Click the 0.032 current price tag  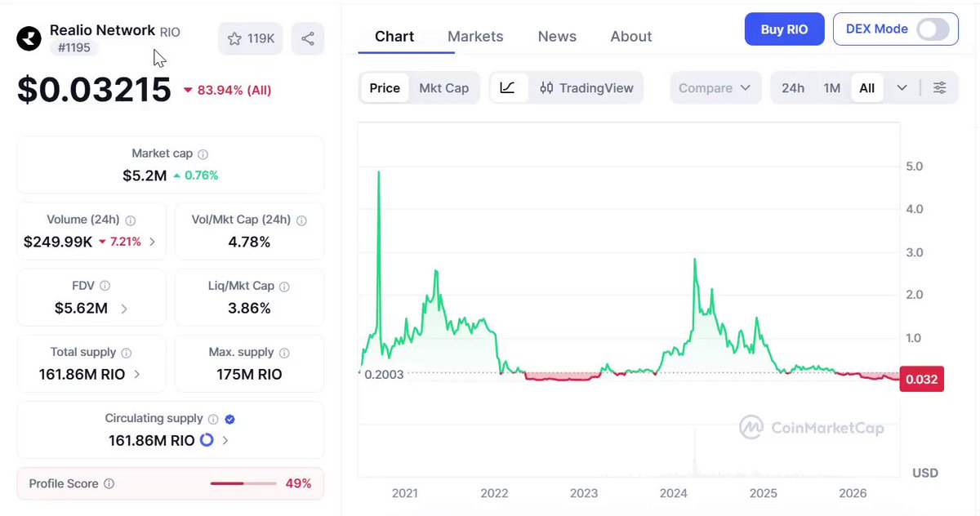(x=921, y=379)
